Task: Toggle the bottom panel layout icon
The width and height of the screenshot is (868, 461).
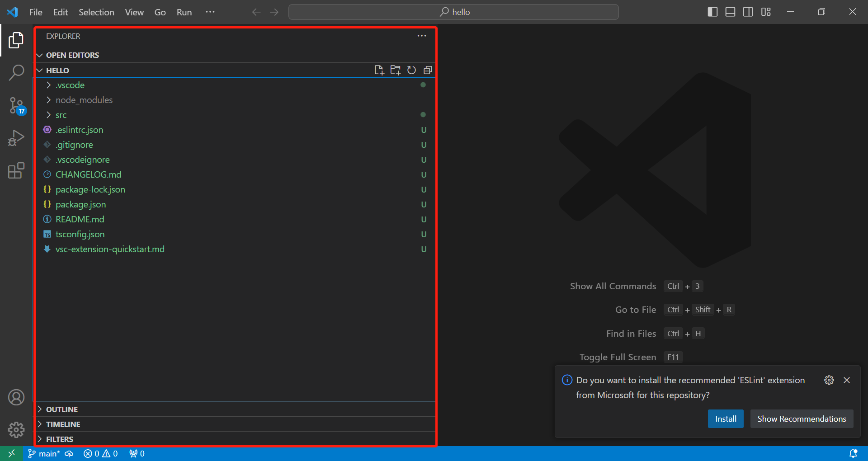Action: coord(730,12)
